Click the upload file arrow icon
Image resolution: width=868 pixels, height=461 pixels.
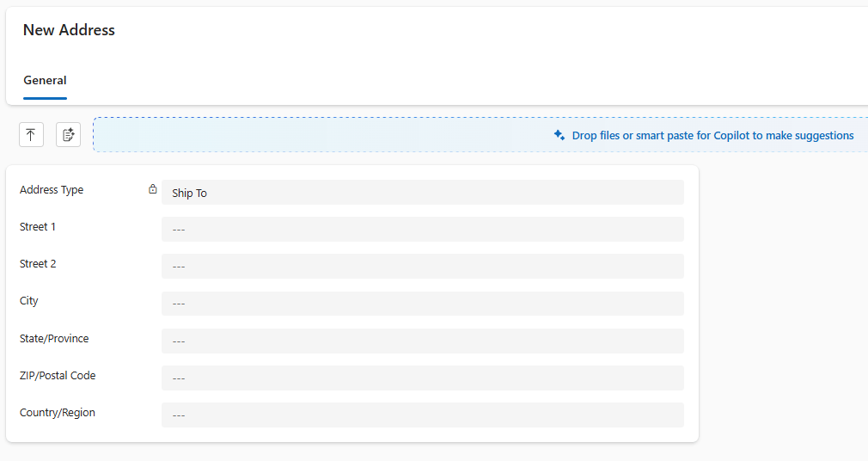[31, 135]
